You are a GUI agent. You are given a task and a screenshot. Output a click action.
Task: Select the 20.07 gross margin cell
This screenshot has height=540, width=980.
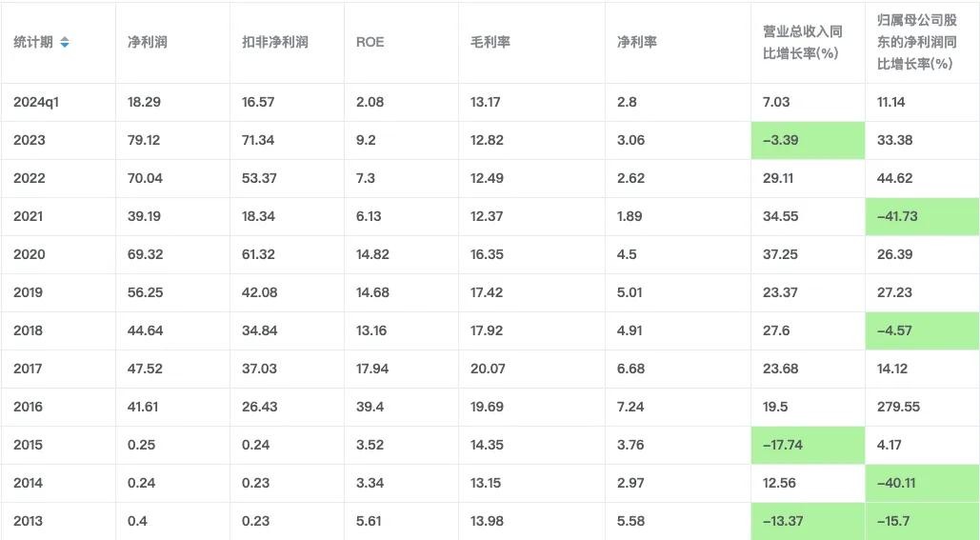tap(488, 369)
